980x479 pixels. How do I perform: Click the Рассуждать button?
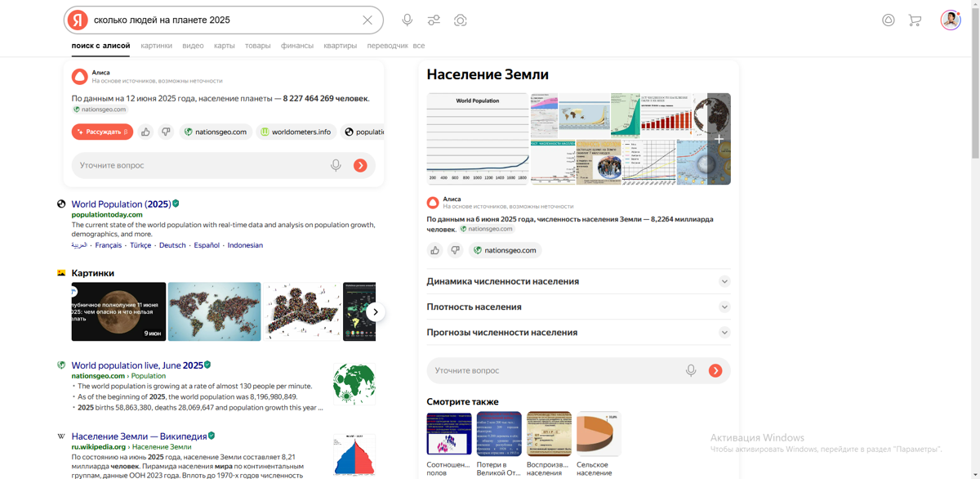[102, 132]
